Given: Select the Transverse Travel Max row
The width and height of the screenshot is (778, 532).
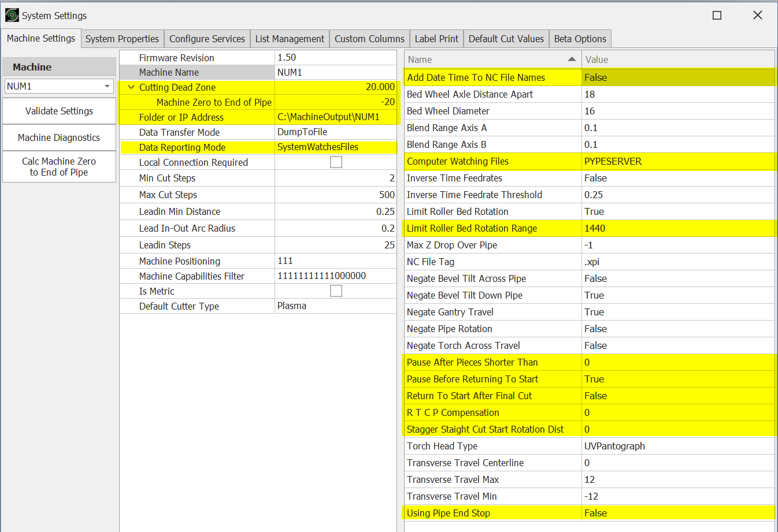Looking at the screenshot, I should [590, 479].
